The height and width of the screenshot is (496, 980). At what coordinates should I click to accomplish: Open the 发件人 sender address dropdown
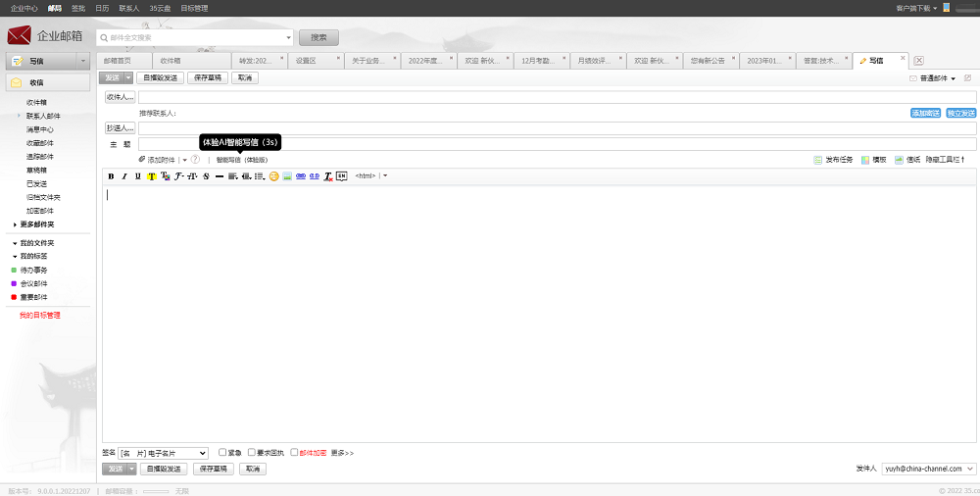click(x=929, y=470)
